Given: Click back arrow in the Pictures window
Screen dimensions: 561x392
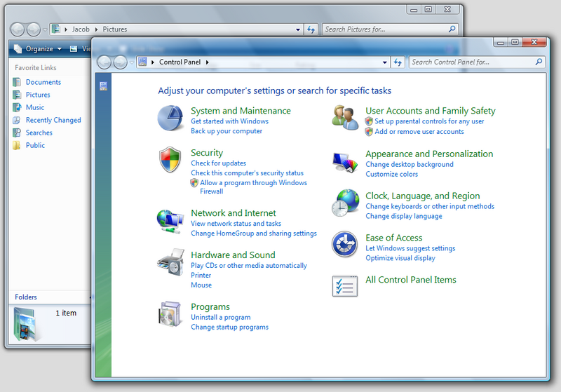Looking at the screenshot, I should point(17,29).
